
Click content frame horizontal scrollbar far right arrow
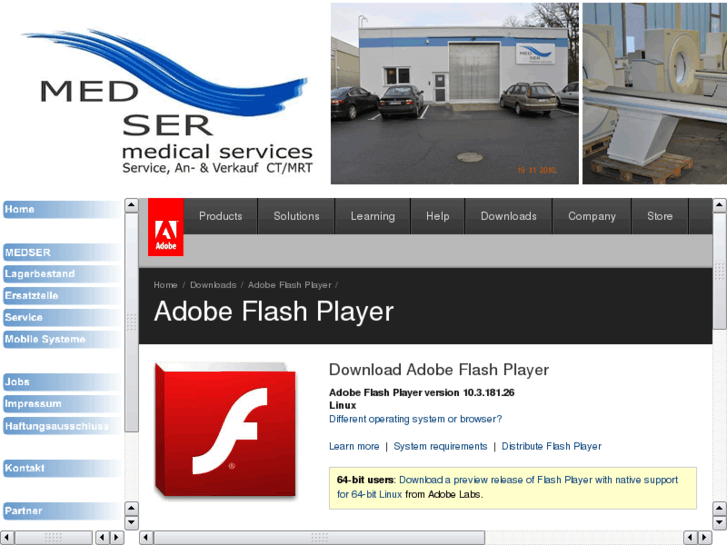tap(704, 538)
